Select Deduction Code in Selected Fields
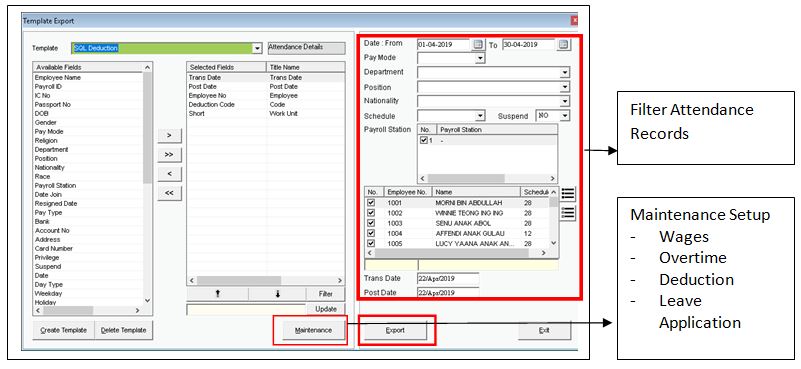Image resolution: width=801 pixels, height=369 pixels. [266, 104]
